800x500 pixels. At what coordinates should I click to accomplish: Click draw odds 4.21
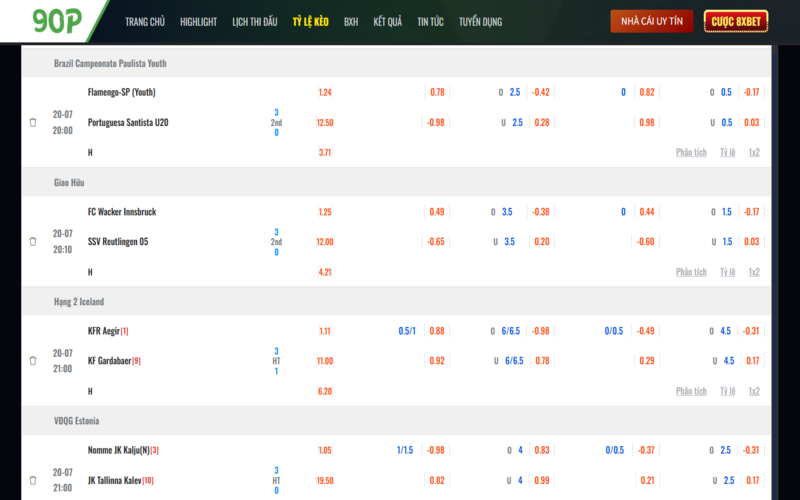[325, 271]
